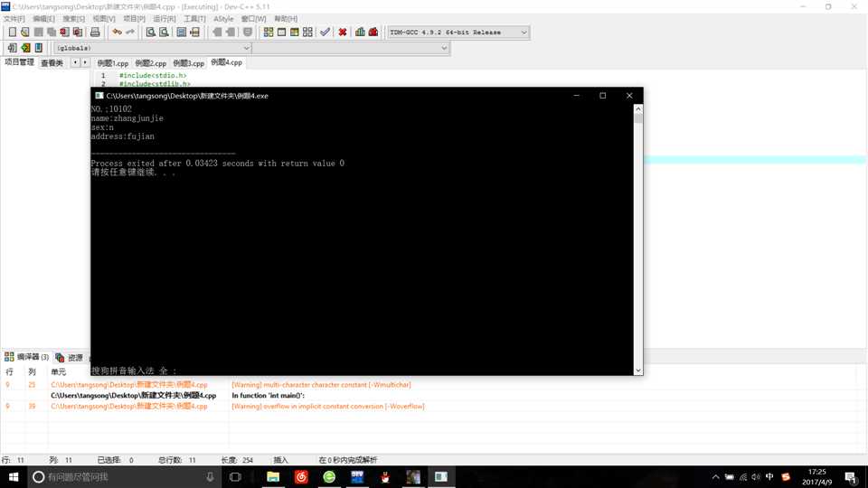
Task: Click the Compile and Run toolbar icon
Action: (295, 33)
